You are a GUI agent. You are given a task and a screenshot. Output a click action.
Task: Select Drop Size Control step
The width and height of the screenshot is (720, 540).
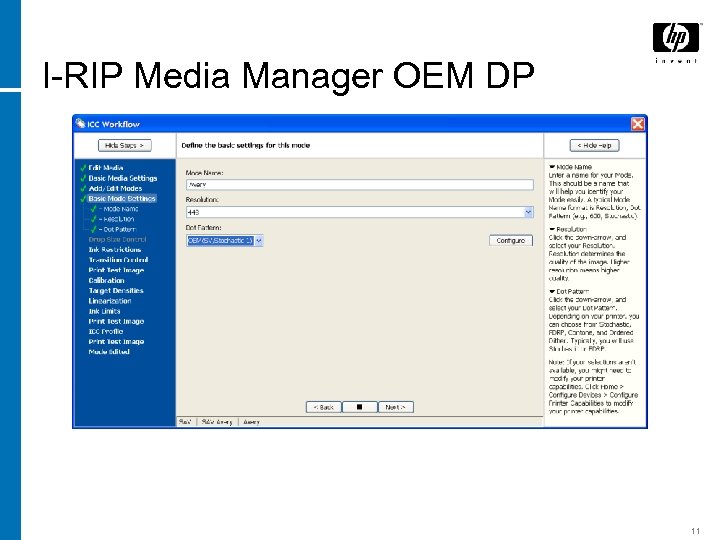(x=117, y=239)
